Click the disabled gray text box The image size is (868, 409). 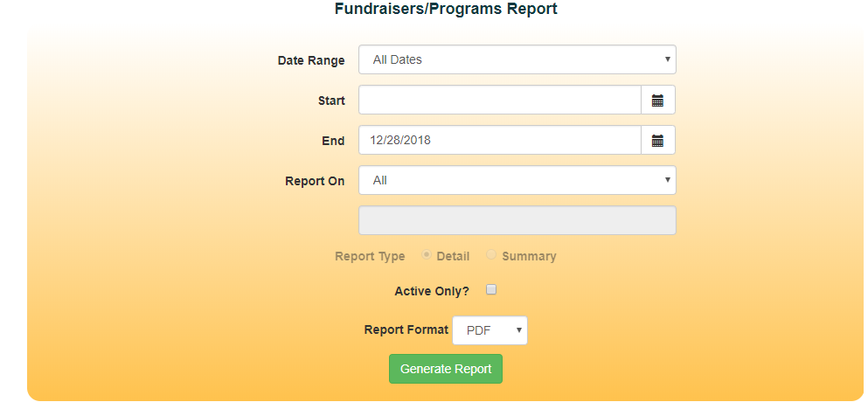[x=517, y=220]
